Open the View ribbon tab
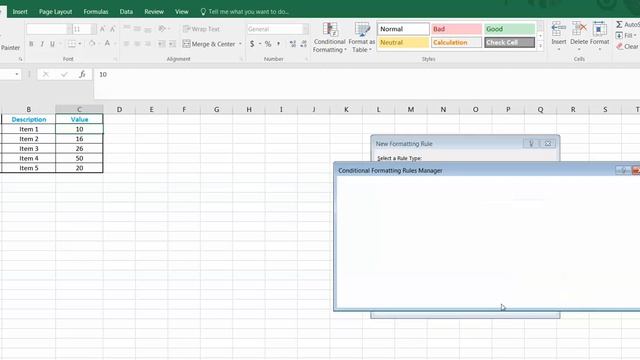 click(x=182, y=11)
